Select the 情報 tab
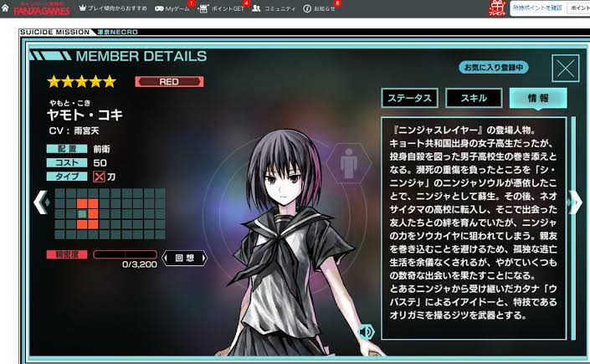 (x=537, y=98)
